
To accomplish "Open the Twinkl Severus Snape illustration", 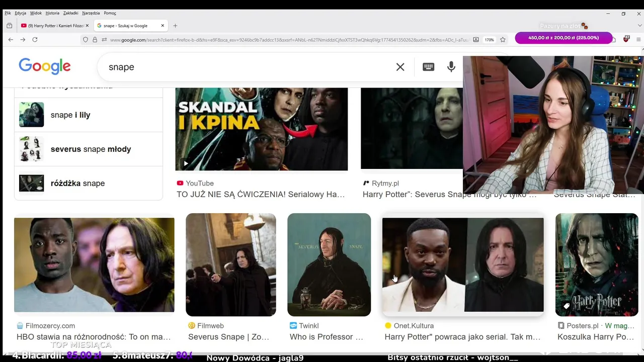I will [x=329, y=264].
